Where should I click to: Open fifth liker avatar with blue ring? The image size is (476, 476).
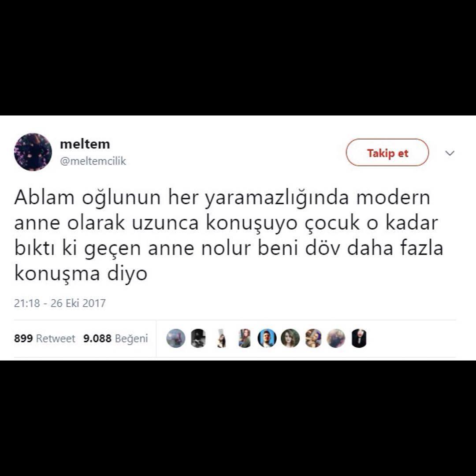pyautogui.click(x=267, y=338)
